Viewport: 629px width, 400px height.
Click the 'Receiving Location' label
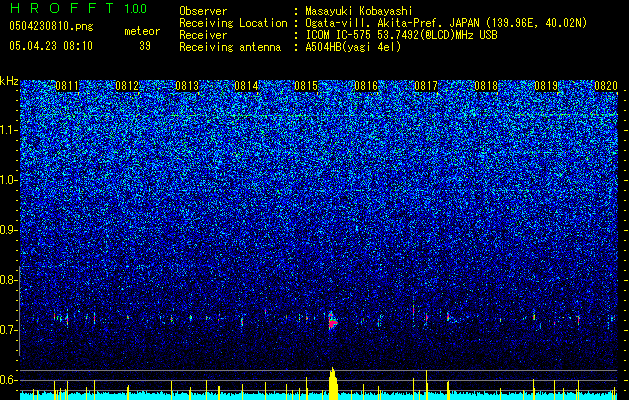(233, 23)
